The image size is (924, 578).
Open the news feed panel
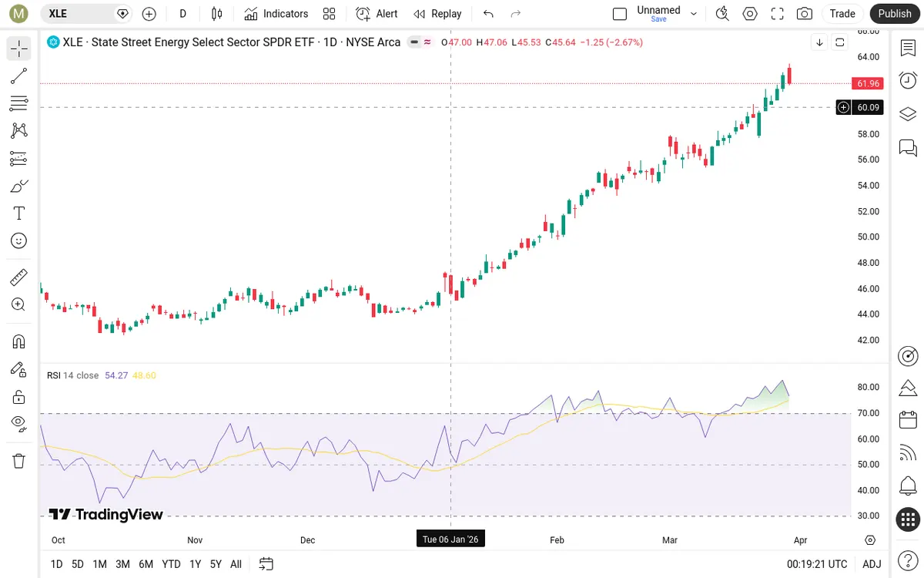[x=908, y=453]
